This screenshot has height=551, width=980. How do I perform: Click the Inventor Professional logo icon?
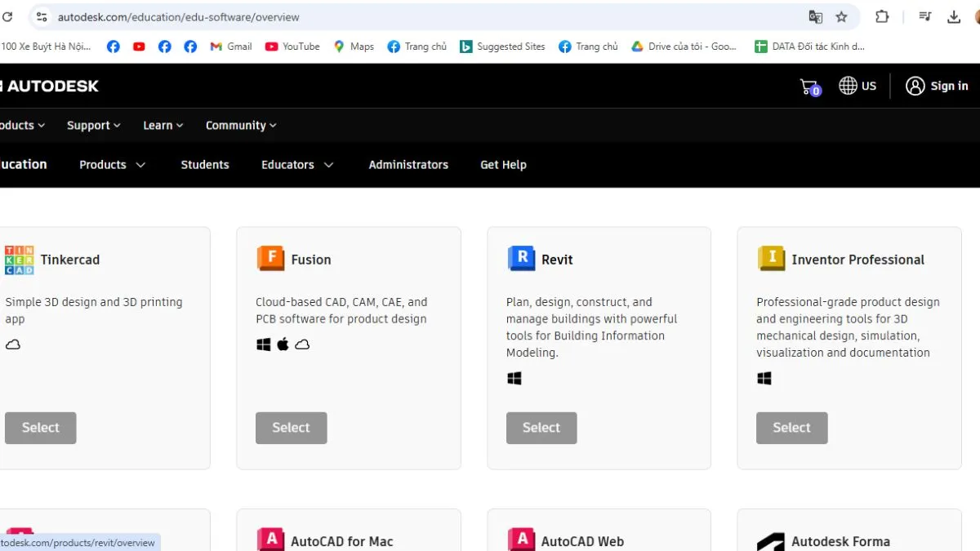pyautogui.click(x=771, y=259)
